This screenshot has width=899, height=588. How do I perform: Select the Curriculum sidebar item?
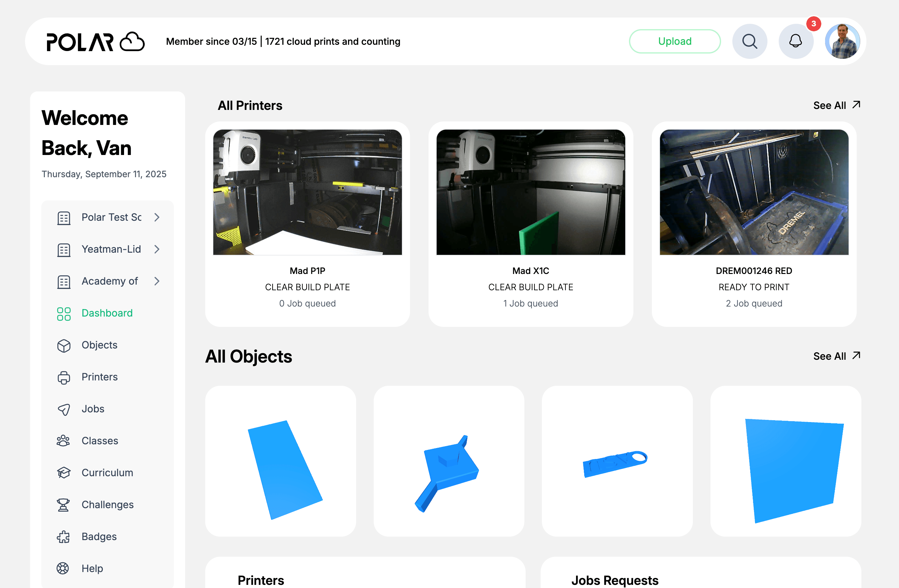(107, 473)
